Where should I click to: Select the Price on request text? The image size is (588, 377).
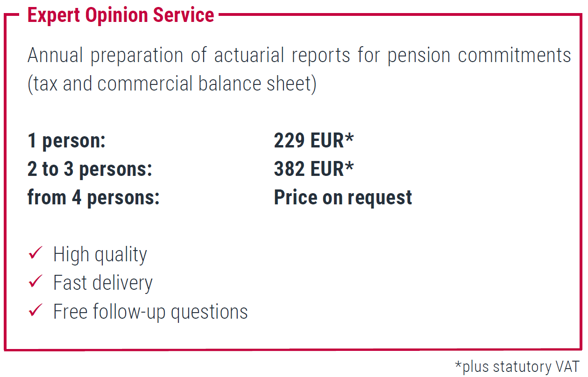coord(343,197)
